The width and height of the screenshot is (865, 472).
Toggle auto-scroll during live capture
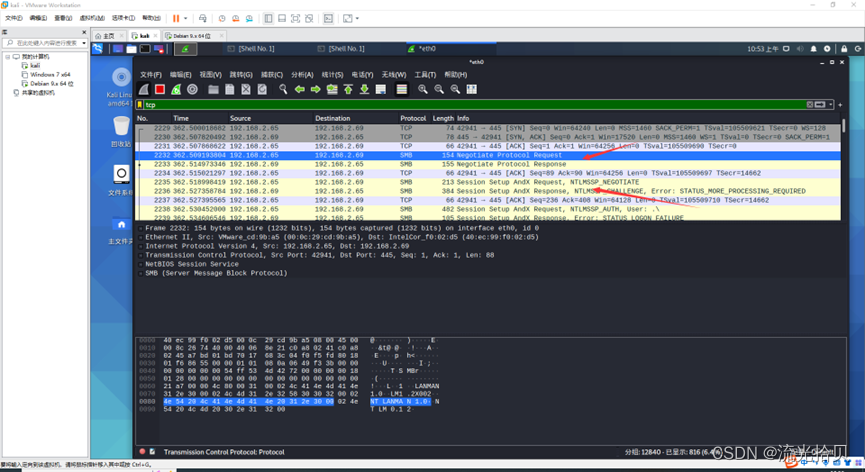(x=381, y=89)
